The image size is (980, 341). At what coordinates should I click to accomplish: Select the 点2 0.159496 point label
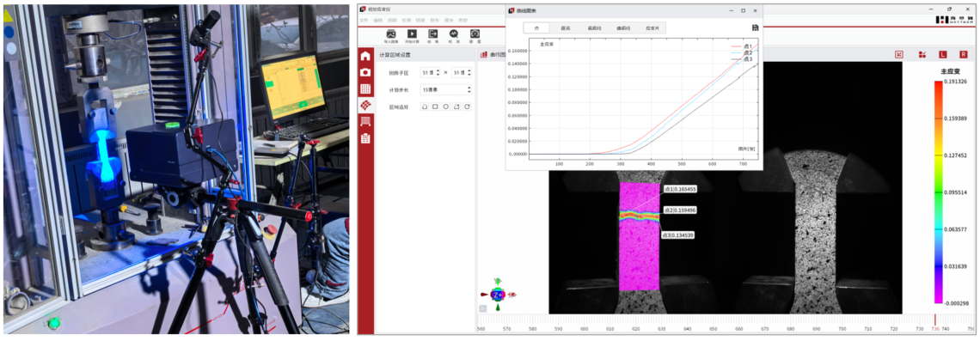(x=680, y=210)
